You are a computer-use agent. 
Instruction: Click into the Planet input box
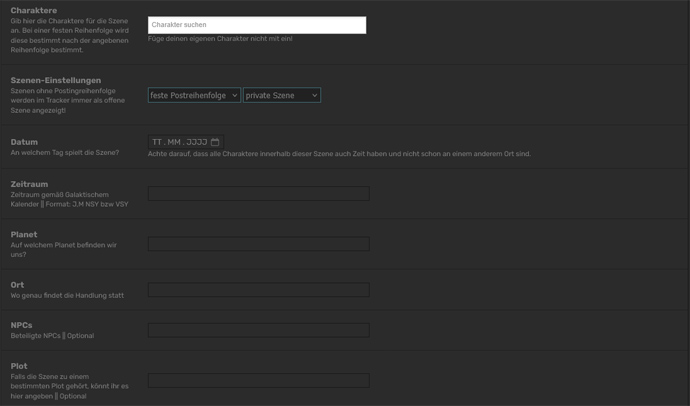[258, 244]
